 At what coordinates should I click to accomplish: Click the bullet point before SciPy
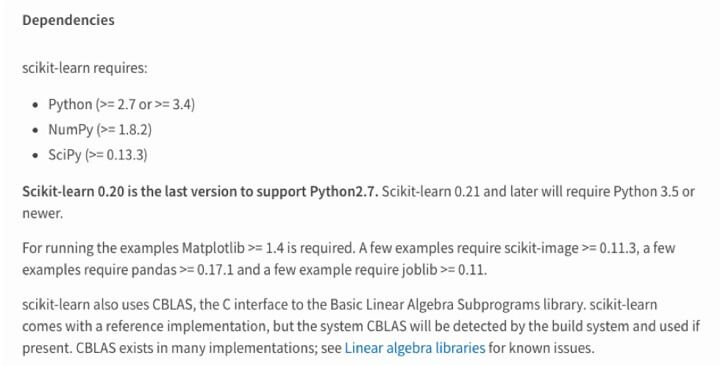click(x=36, y=155)
